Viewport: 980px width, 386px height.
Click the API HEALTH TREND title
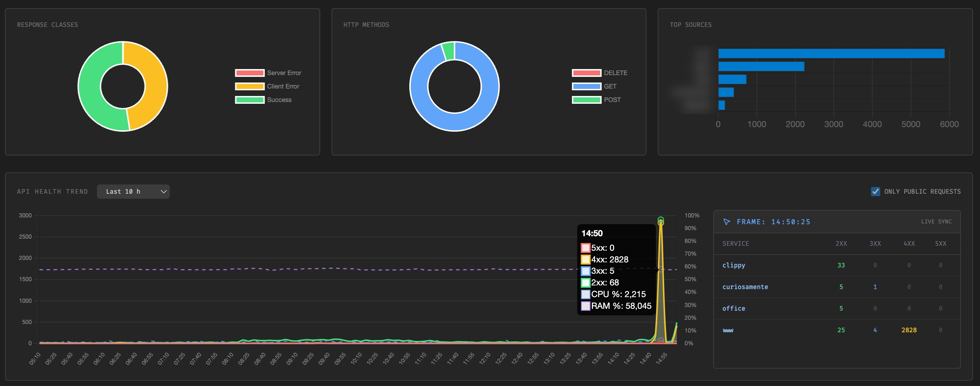52,192
